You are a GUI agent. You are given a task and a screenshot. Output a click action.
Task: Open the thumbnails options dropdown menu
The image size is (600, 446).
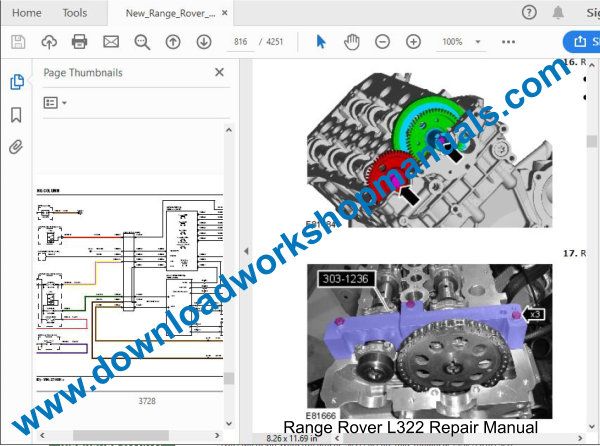point(55,103)
